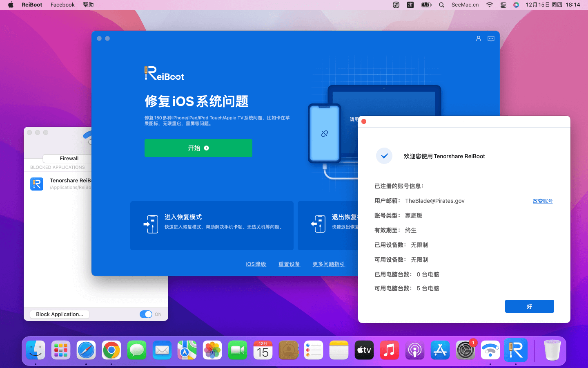Image resolution: width=588 pixels, height=368 pixels.
Task: Click SeeMac.cn in the menu bar
Action: tap(465, 5)
